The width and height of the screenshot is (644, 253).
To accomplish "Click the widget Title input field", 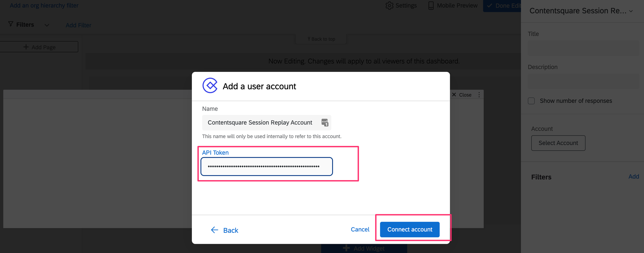I will coord(583,48).
